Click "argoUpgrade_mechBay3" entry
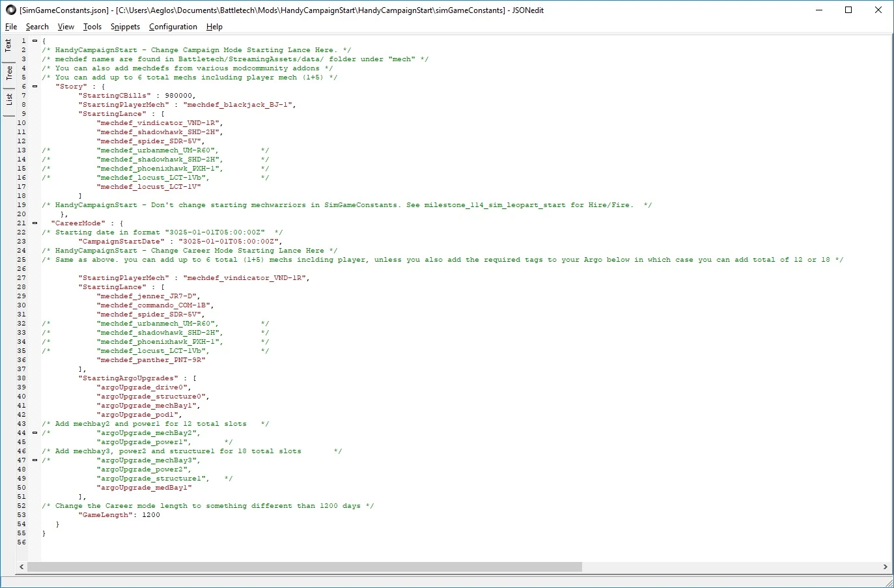This screenshot has height=588, width=894. [x=147, y=460]
